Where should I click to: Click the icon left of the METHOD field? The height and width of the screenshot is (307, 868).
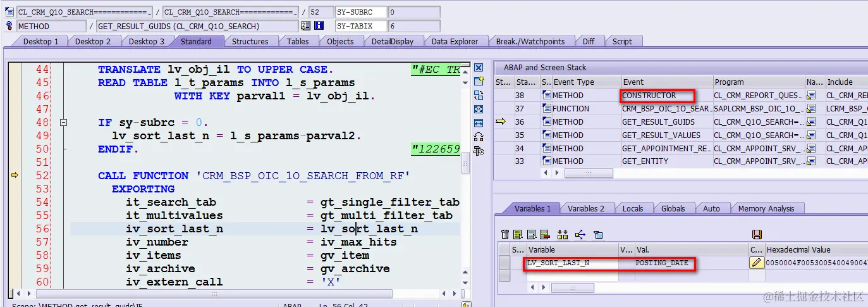[9, 26]
